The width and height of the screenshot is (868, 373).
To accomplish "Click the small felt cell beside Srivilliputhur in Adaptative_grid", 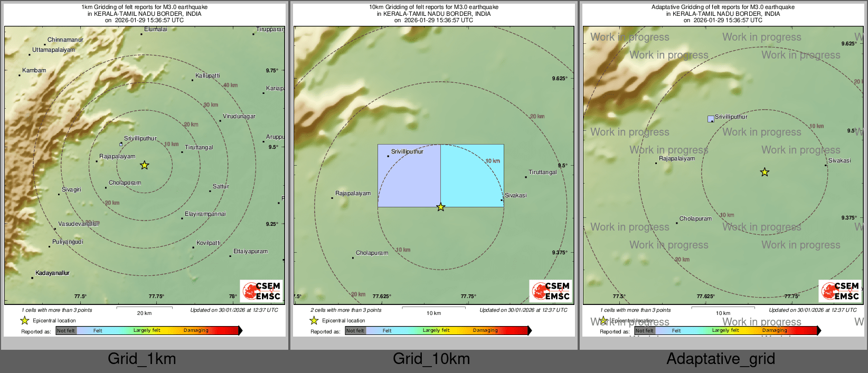I will click(711, 119).
